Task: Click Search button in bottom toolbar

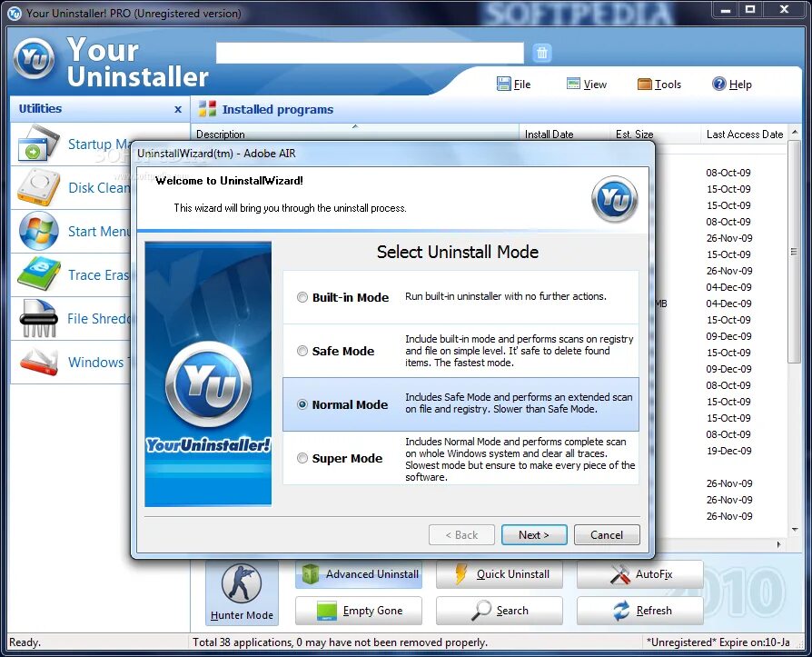Action: [x=500, y=611]
